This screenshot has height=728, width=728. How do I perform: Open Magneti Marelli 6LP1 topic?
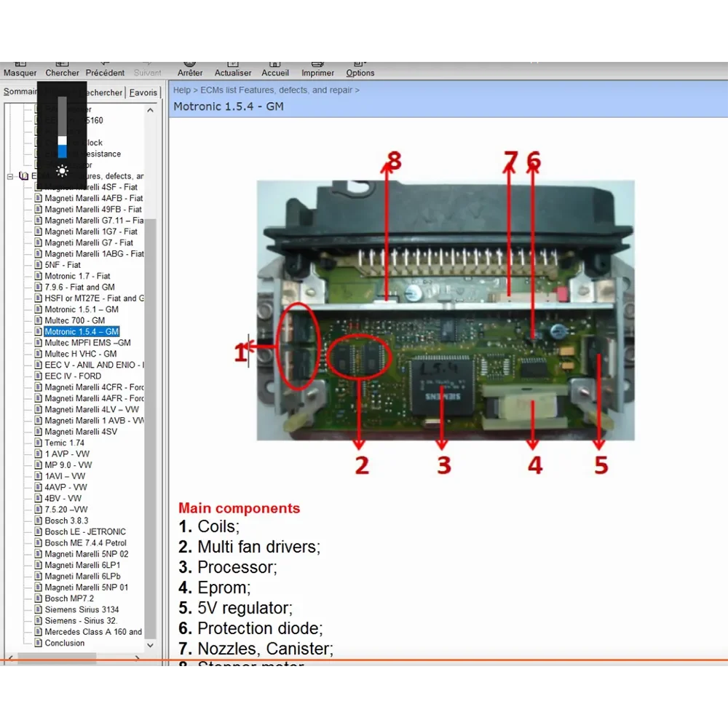(82, 566)
